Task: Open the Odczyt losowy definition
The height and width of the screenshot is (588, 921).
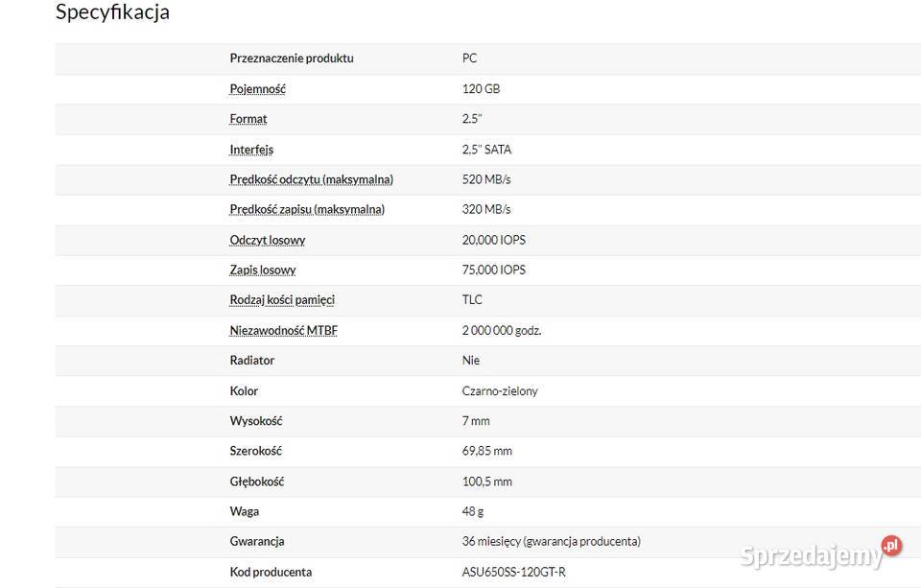Action: point(268,240)
